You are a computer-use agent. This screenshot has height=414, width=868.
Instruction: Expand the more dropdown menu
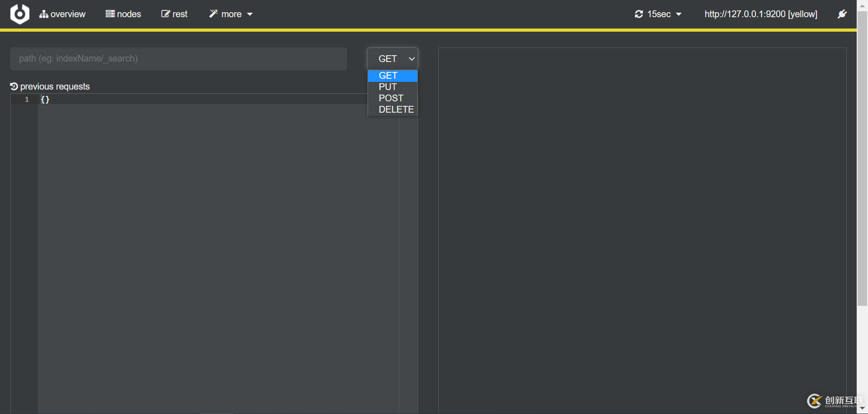coord(231,14)
